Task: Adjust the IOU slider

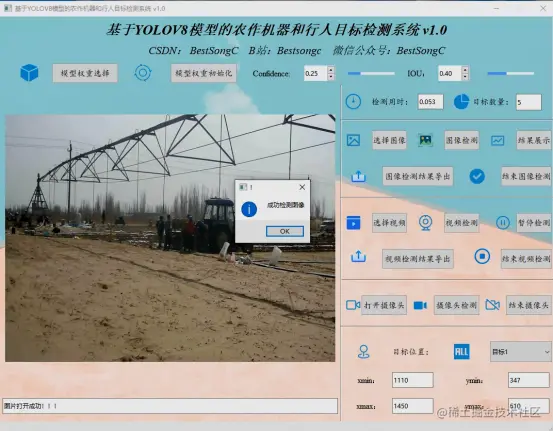Action: (511, 73)
